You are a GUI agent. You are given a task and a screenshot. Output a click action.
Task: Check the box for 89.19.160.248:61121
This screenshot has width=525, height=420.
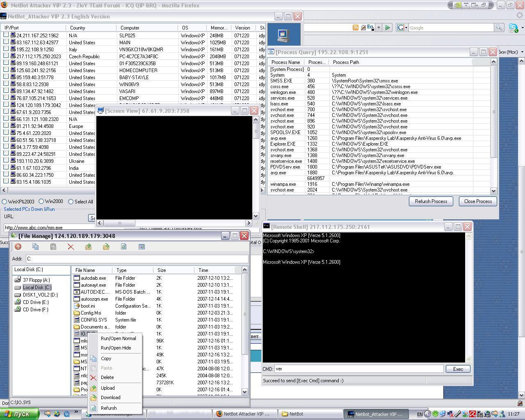click(x=6, y=63)
